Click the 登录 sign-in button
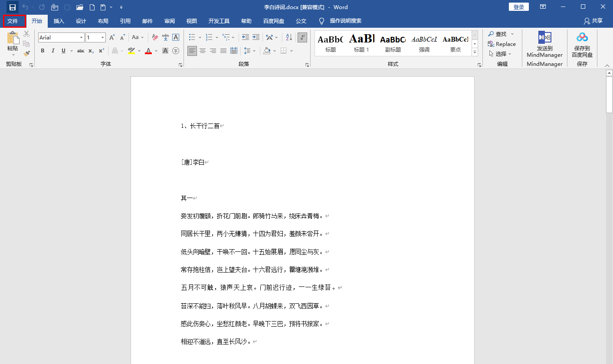The height and width of the screenshot is (364, 613). pyautogui.click(x=519, y=7)
